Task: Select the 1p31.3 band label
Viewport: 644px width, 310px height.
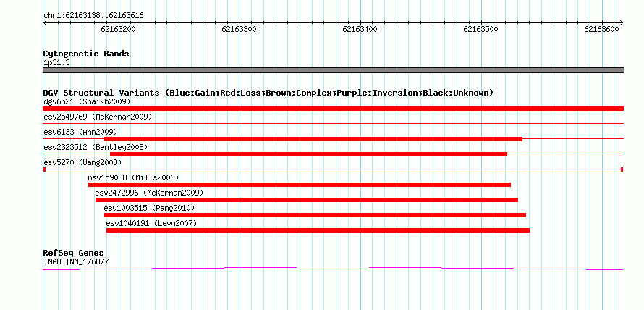Action: click(56, 63)
